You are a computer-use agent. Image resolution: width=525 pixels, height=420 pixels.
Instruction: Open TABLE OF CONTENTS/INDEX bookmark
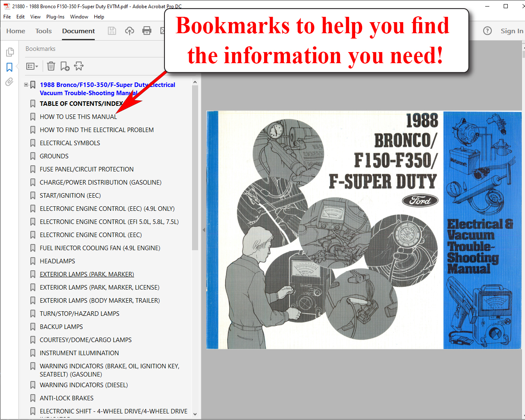(81, 104)
